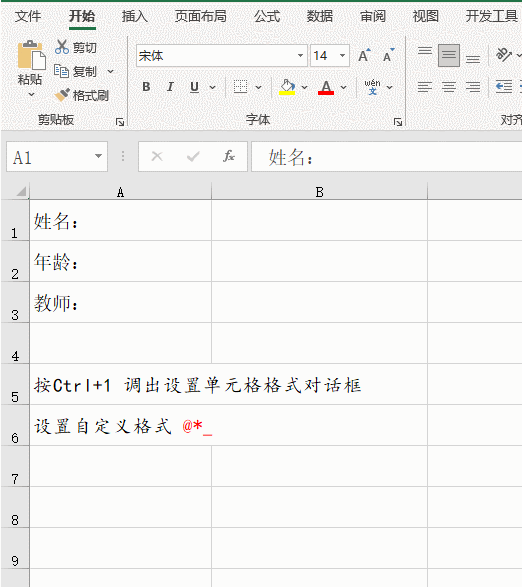Click the confirm checkmark in formula bar

point(193,156)
